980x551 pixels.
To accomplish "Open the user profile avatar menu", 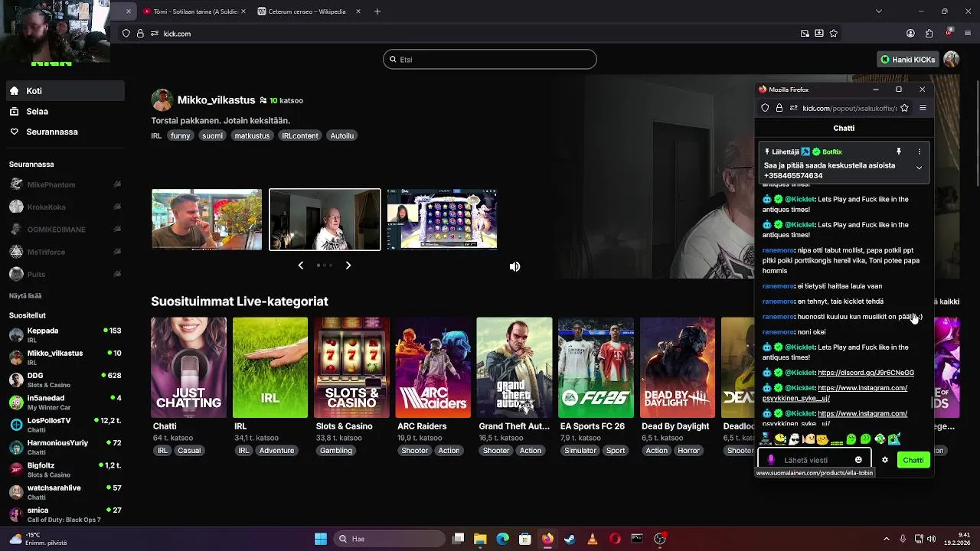I will 951,59.
